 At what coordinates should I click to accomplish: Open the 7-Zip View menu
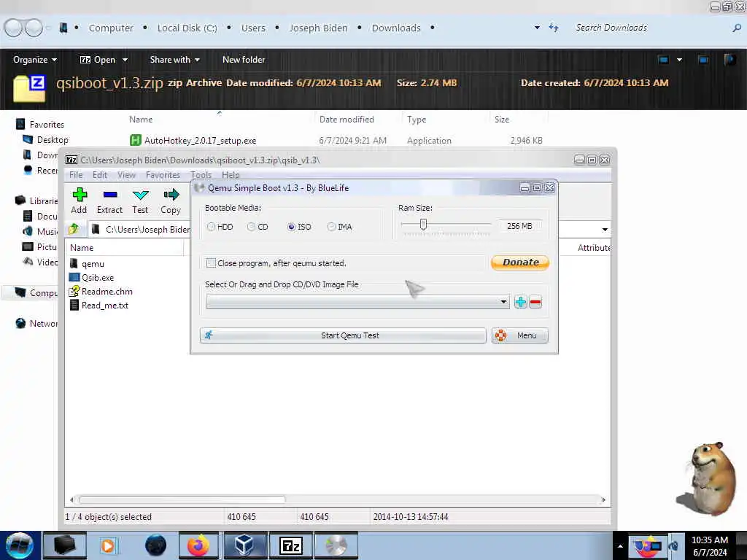coord(126,175)
